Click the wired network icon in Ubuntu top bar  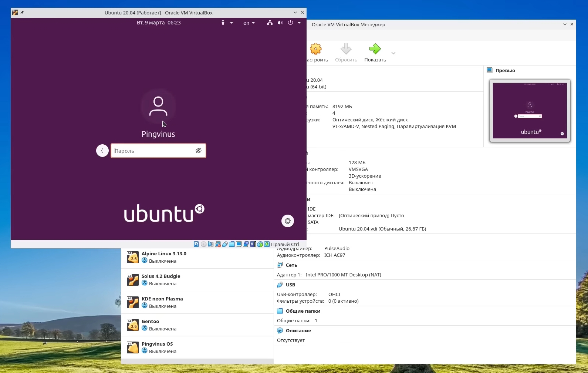270,23
